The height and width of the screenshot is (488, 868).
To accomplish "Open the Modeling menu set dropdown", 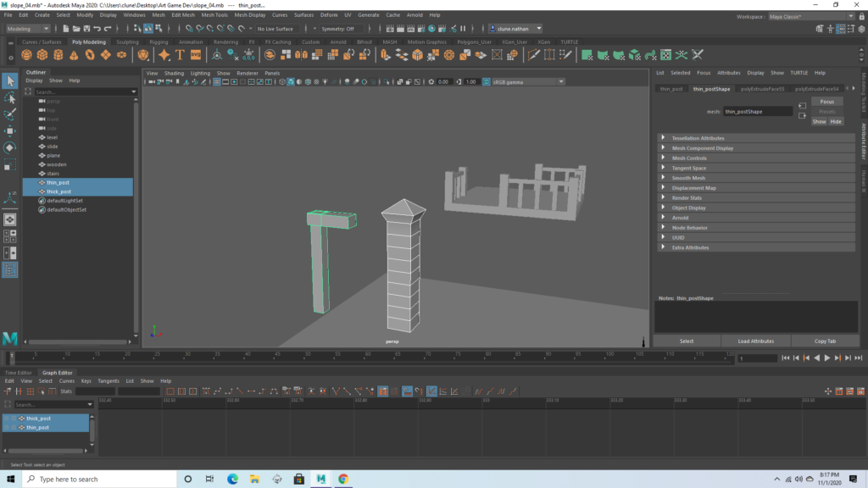I will [28, 28].
